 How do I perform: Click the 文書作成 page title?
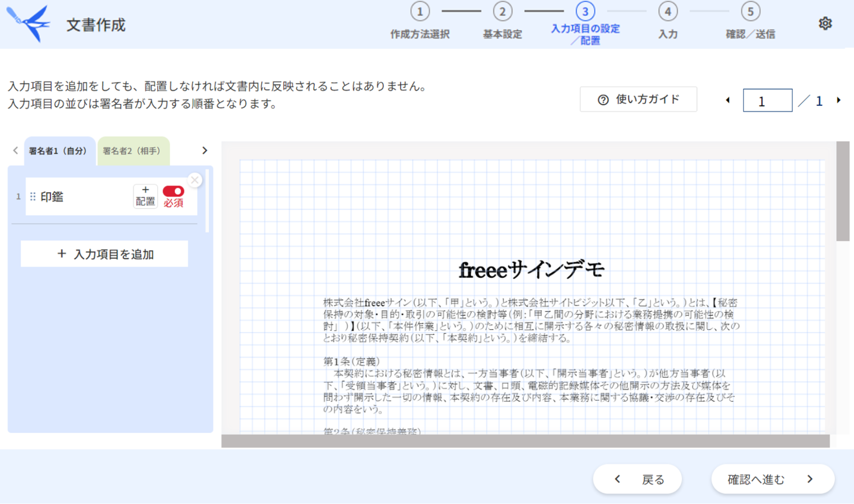pos(96,25)
